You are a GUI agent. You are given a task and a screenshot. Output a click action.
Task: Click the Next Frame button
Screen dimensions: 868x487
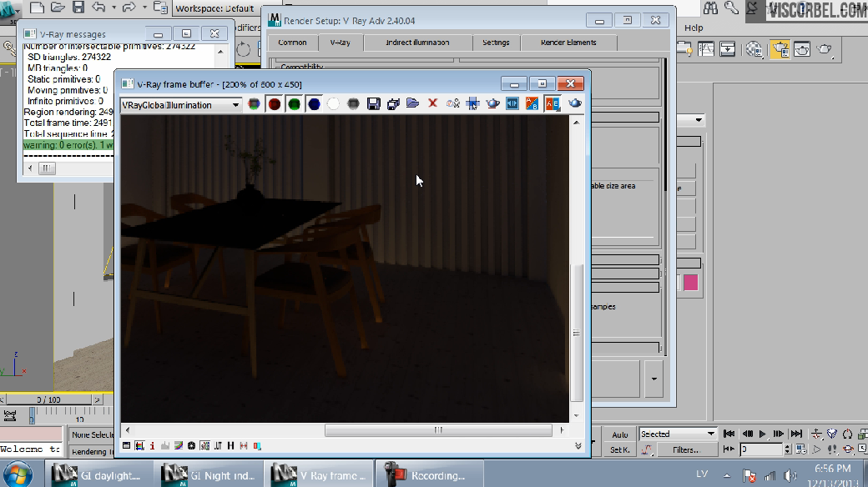click(779, 434)
